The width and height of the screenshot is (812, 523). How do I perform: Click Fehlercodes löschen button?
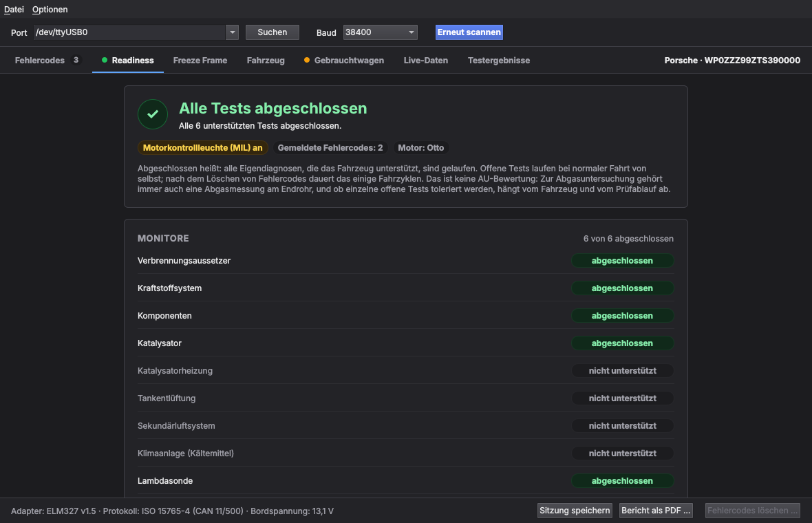point(752,510)
